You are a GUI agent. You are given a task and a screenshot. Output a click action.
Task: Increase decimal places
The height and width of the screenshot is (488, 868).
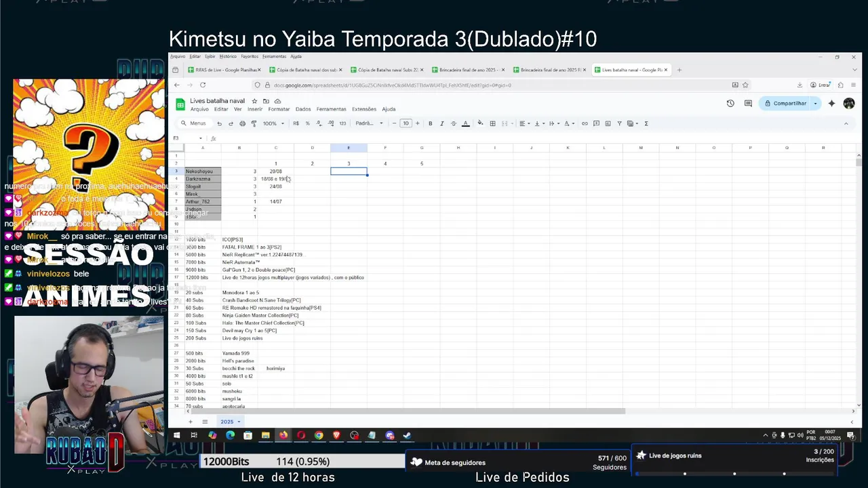coord(330,123)
